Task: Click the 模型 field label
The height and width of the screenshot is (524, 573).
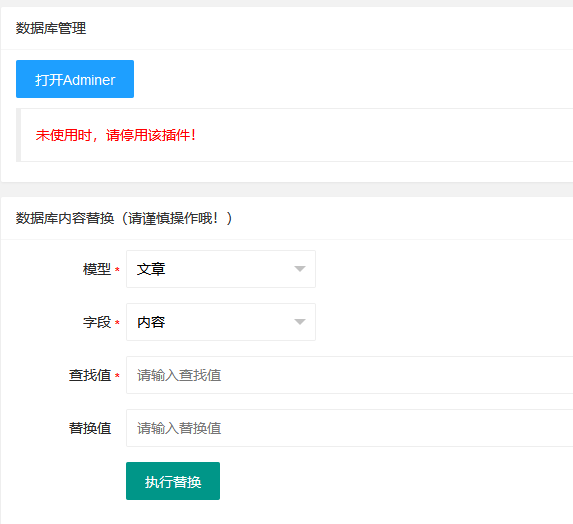Action: click(97, 269)
